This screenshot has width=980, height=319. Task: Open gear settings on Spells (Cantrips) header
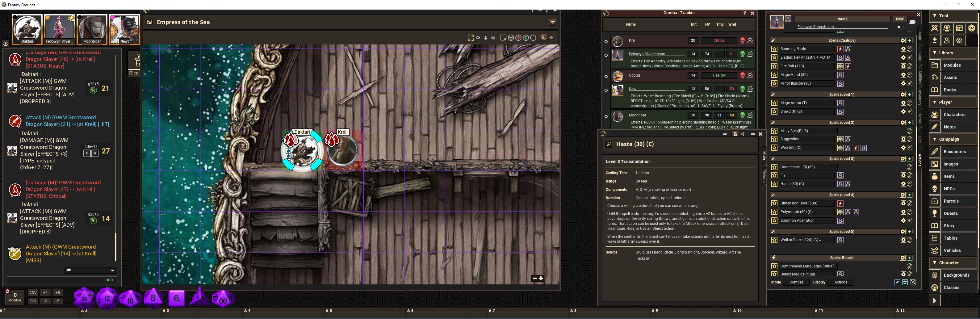point(903,40)
